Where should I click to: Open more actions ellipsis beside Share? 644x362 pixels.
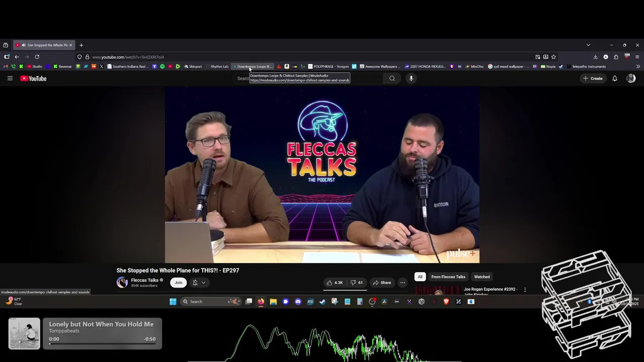(403, 283)
